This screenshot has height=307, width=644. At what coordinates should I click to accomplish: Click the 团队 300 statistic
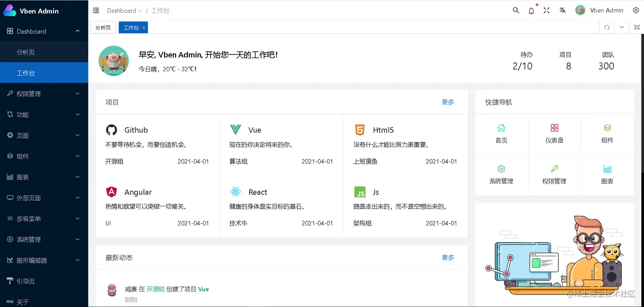click(607, 61)
